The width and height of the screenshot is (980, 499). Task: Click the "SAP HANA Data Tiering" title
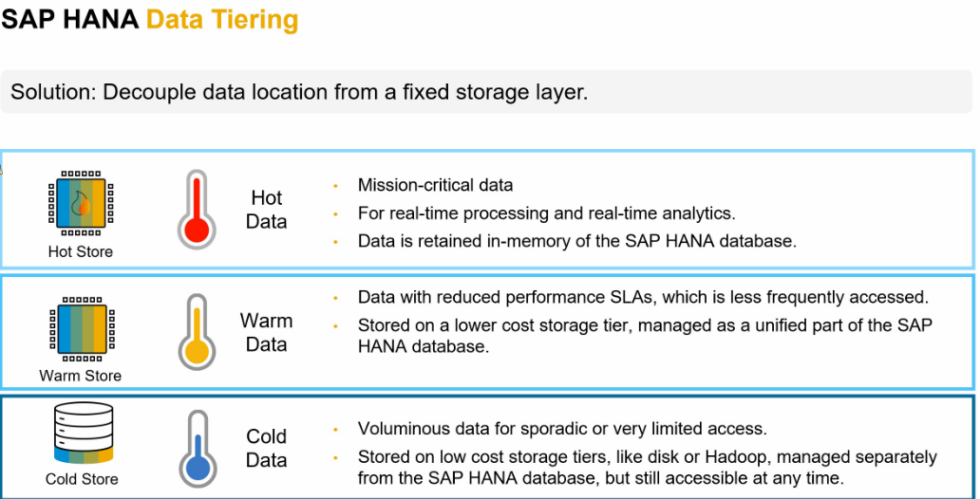point(150,19)
